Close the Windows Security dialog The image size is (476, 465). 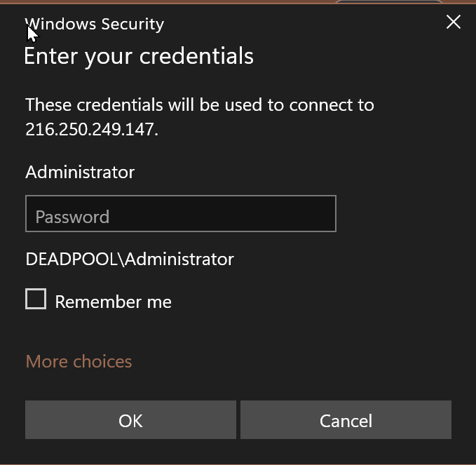coord(454,22)
